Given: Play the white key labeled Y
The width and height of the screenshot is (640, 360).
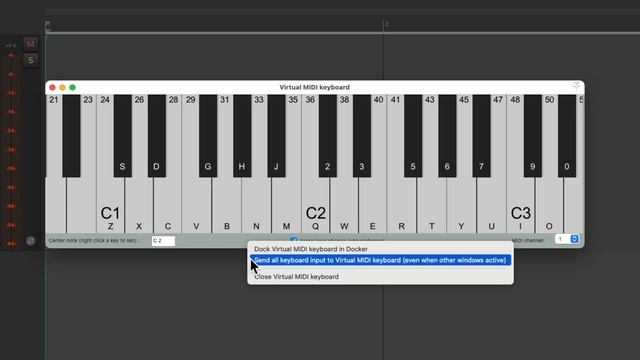Looking at the screenshot, I should 461,206.
